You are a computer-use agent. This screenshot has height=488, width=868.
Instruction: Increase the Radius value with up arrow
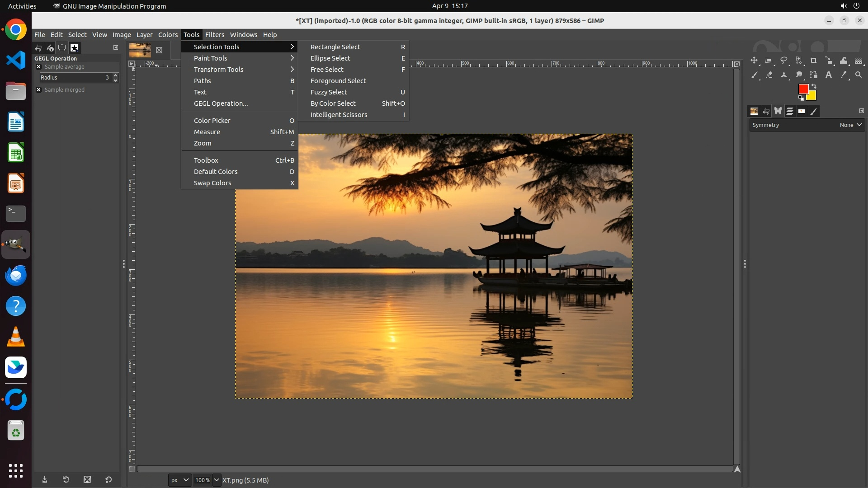pos(116,75)
